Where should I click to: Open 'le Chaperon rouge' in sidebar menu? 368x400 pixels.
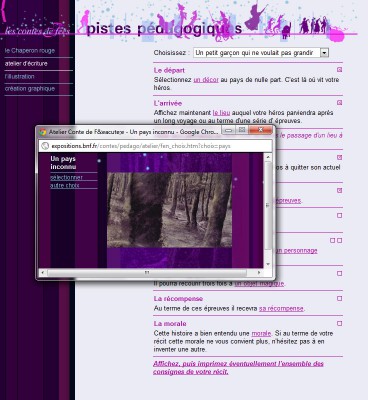click(x=30, y=51)
